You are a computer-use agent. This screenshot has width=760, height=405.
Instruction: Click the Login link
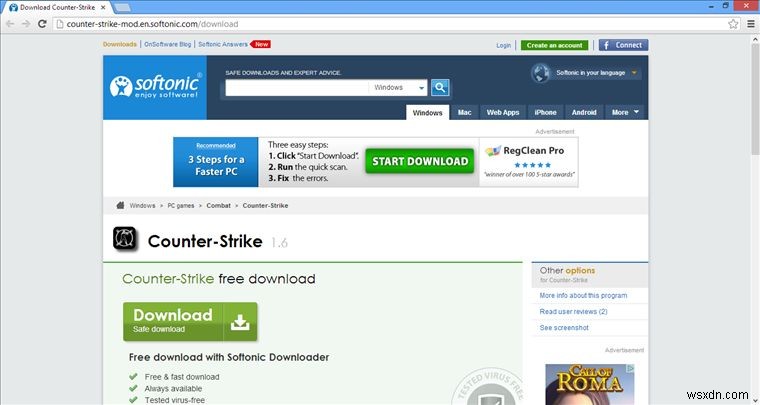coord(504,46)
